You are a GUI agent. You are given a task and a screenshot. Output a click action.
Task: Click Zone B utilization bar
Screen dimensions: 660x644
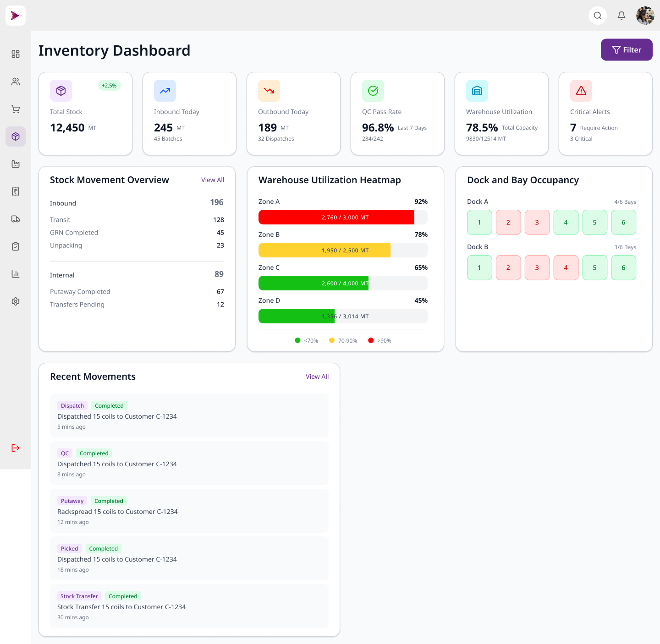pos(343,250)
